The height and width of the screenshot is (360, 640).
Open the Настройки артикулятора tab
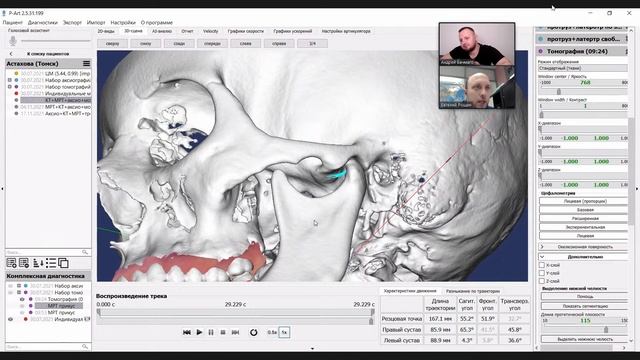coord(346,31)
